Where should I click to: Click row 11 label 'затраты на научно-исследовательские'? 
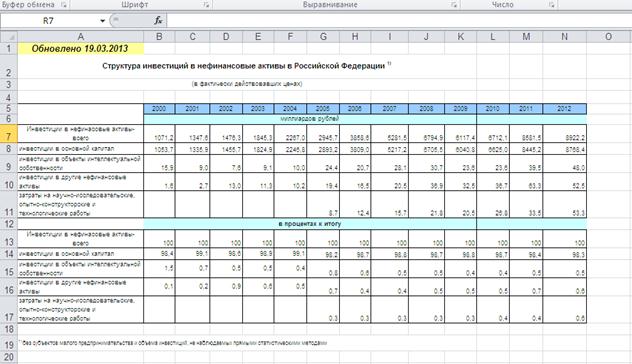pos(80,204)
